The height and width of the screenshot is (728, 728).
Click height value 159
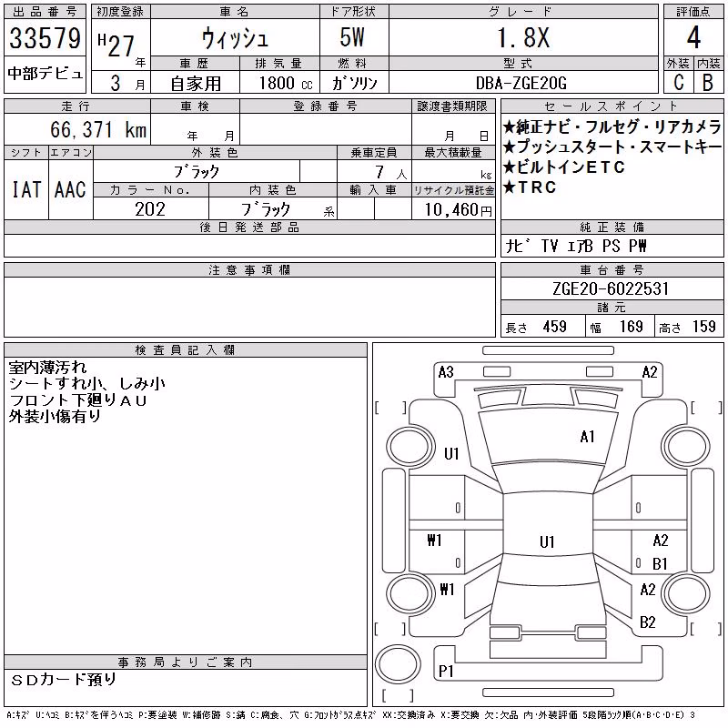(x=703, y=327)
